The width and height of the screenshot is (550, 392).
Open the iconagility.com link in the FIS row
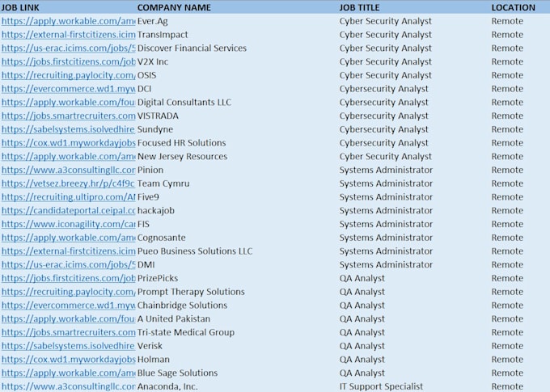point(69,224)
